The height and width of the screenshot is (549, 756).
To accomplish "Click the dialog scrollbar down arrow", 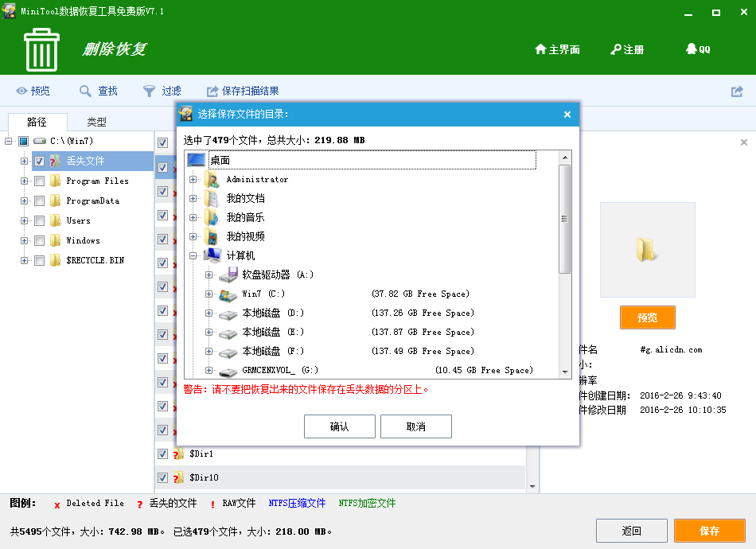I will pos(564,372).
